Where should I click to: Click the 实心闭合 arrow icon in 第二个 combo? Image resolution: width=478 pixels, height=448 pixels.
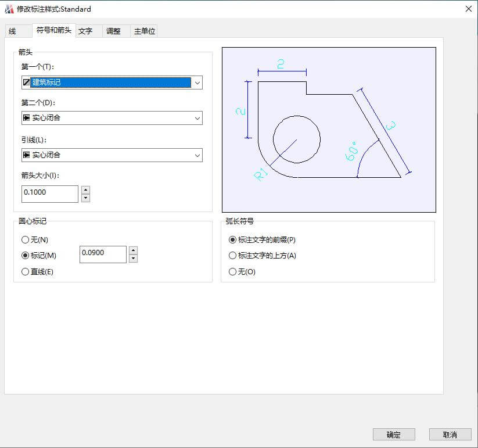(26, 118)
